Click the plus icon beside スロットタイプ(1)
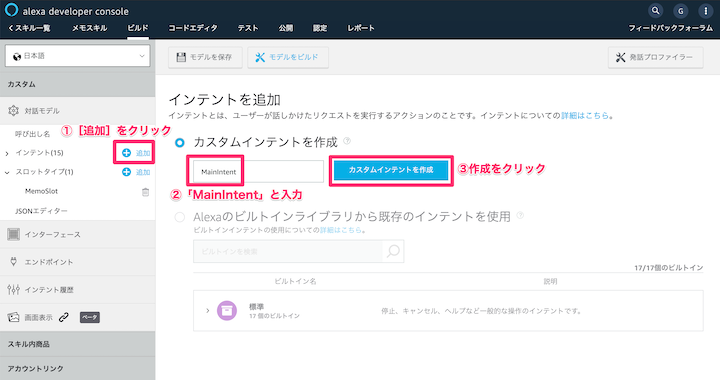720x380 pixels. [126, 172]
